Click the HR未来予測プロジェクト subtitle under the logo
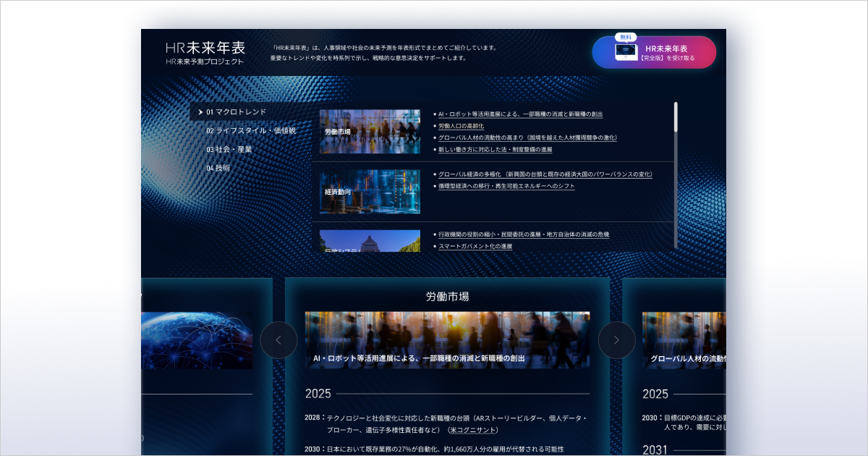This screenshot has width=868, height=456. coord(205,62)
